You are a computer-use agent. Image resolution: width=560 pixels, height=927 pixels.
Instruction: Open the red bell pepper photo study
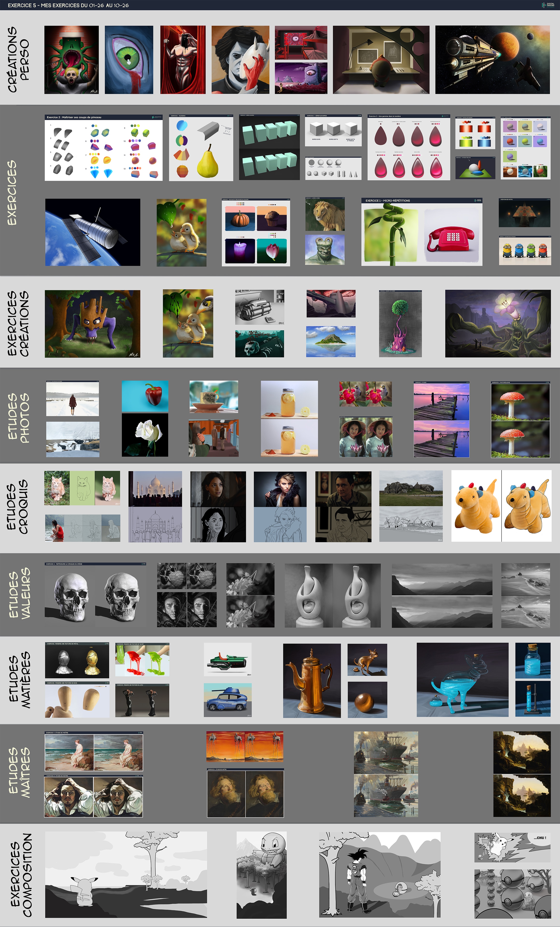coord(145,396)
